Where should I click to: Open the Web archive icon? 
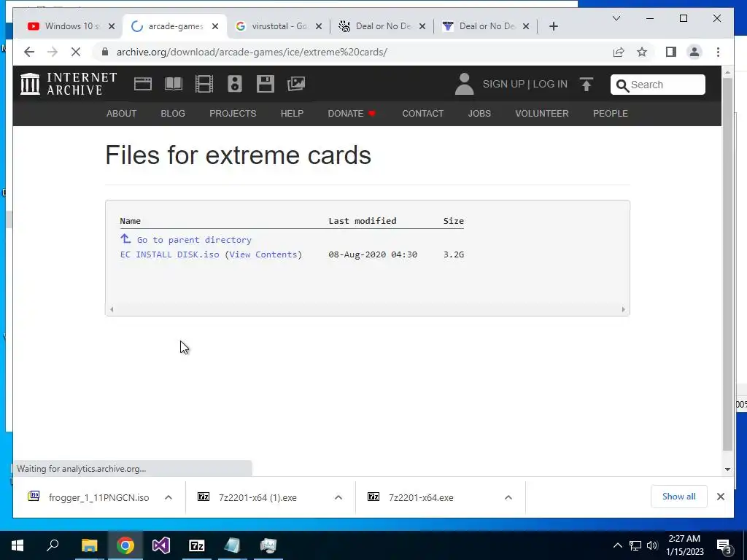coord(142,84)
